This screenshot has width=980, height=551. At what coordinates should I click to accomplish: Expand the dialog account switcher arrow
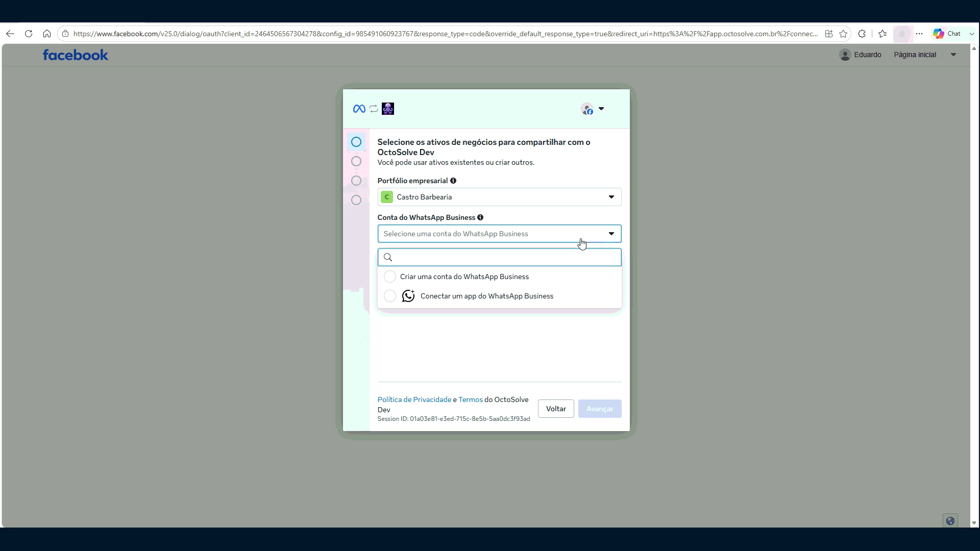point(601,109)
